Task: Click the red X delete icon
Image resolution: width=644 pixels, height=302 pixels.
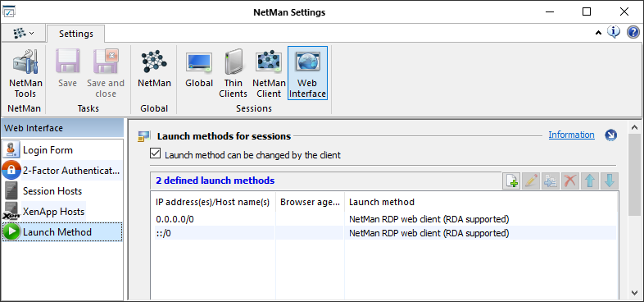Action: coord(570,181)
